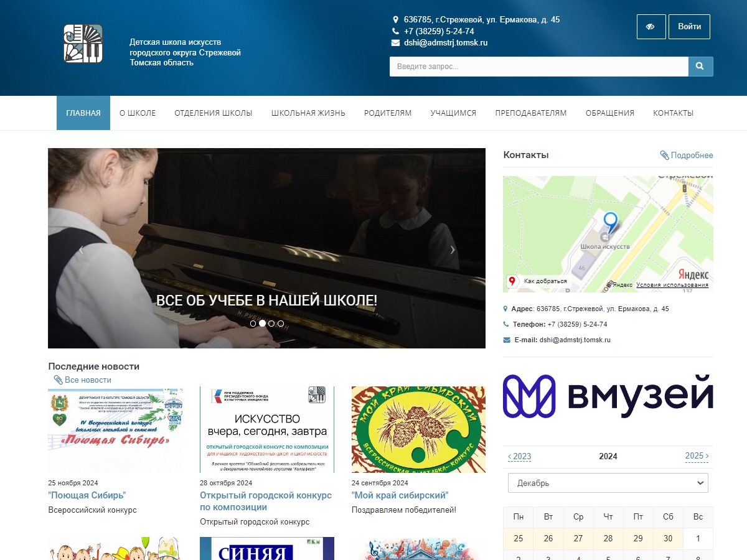This screenshot has width=747, height=560.
Task: Select calendar day 25
Action: pos(519,539)
